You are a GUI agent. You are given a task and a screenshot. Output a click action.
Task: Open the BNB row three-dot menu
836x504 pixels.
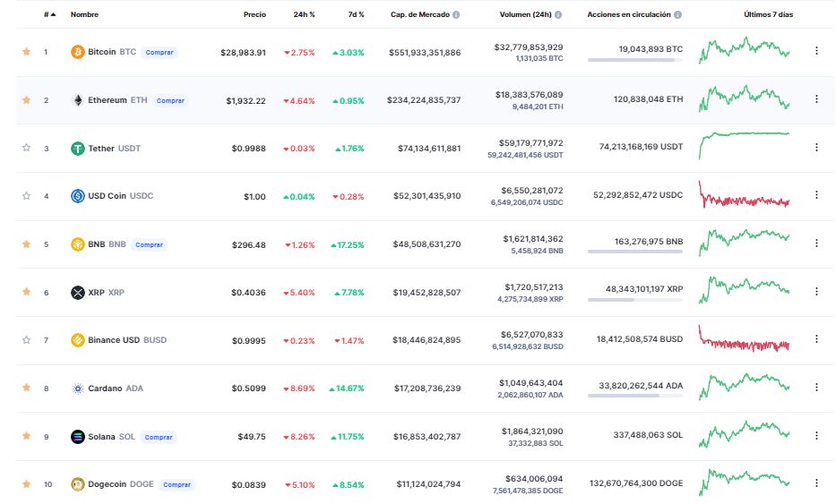click(816, 243)
